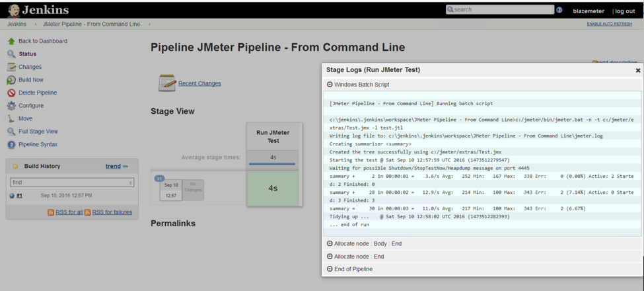The image size is (644, 291).
Task: Collapse the Windows Batch Script section
Action: (330, 85)
